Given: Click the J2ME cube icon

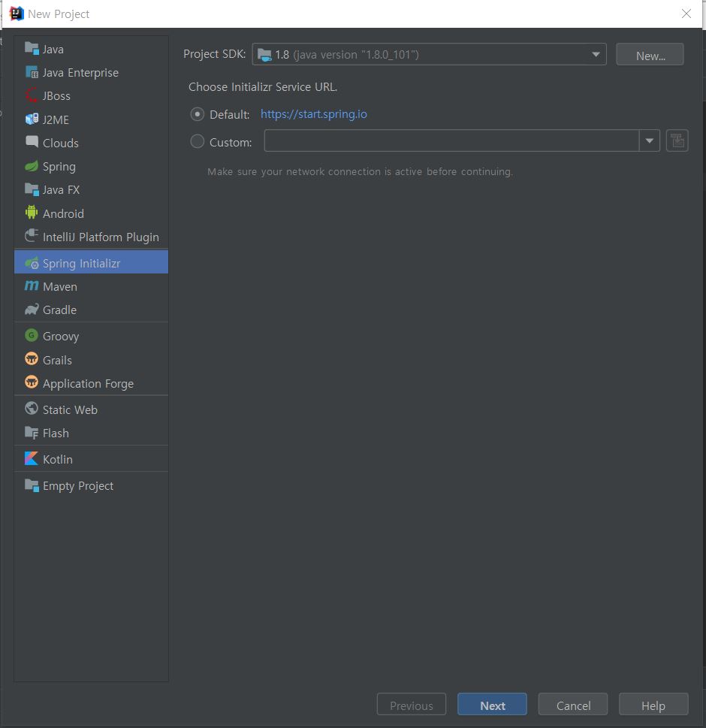Looking at the screenshot, I should point(32,119).
